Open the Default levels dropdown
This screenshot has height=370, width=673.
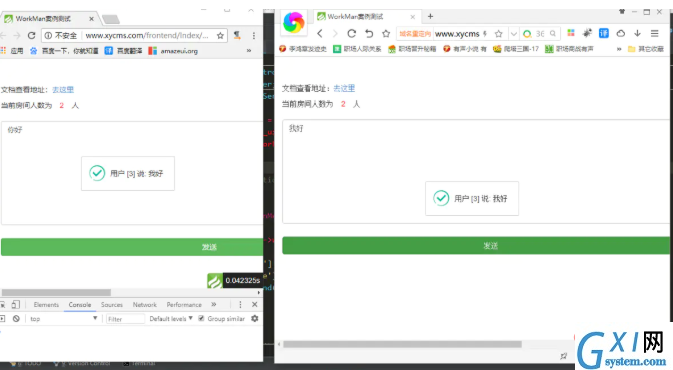tap(171, 318)
